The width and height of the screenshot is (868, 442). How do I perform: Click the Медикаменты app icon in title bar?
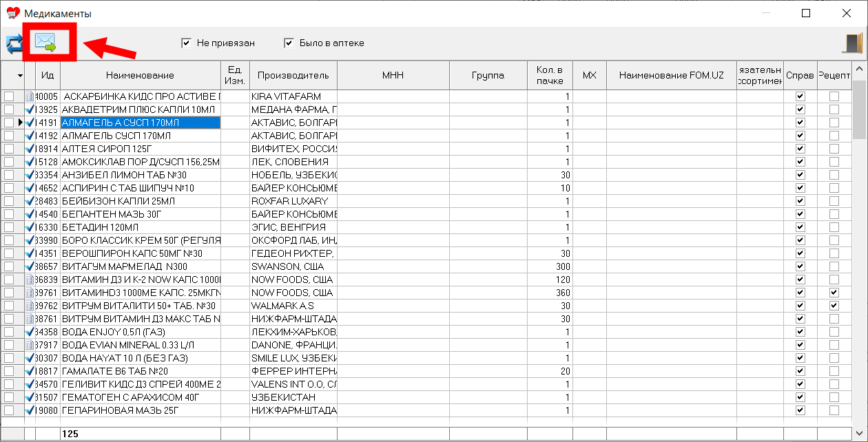(12, 13)
